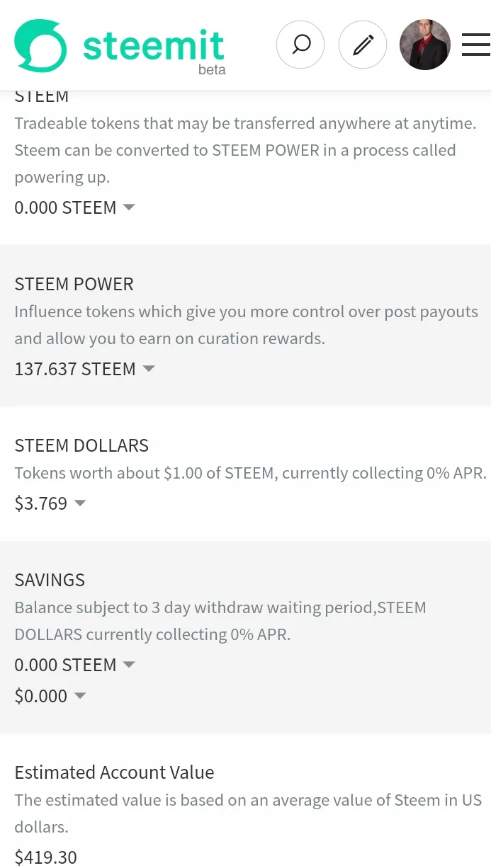Click the steemit wordmark text

[154, 45]
